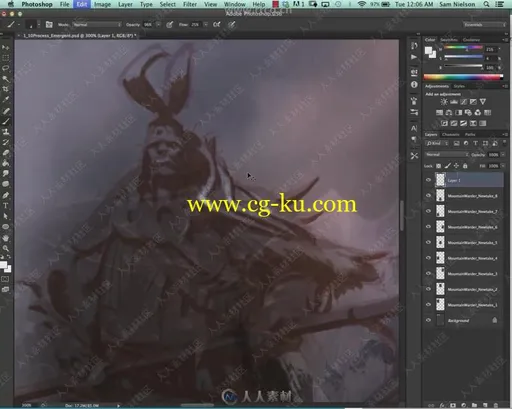Select the History Brush tool

(6, 142)
